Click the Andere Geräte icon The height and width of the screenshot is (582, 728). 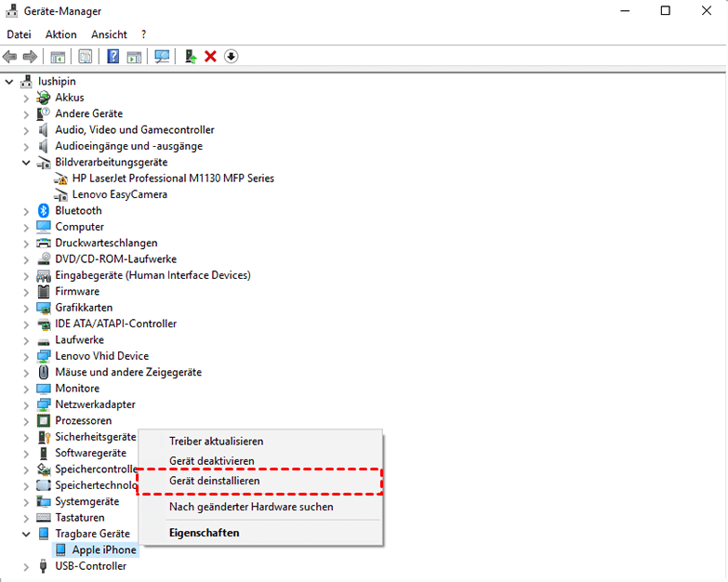tap(44, 113)
